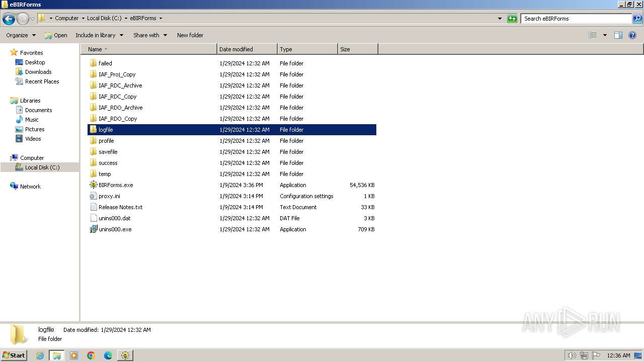Screen dimensions: 644x362
Task: Select the profile folder icon
Action: point(93,141)
